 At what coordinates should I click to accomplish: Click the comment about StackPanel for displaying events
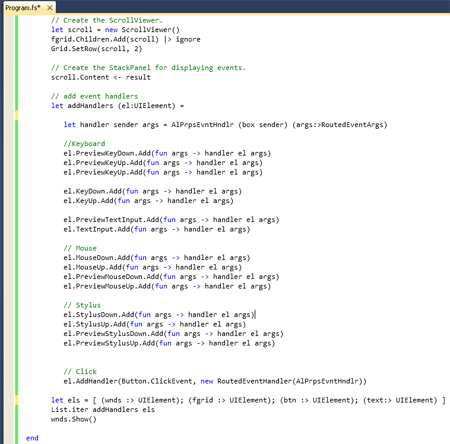click(148, 68)
